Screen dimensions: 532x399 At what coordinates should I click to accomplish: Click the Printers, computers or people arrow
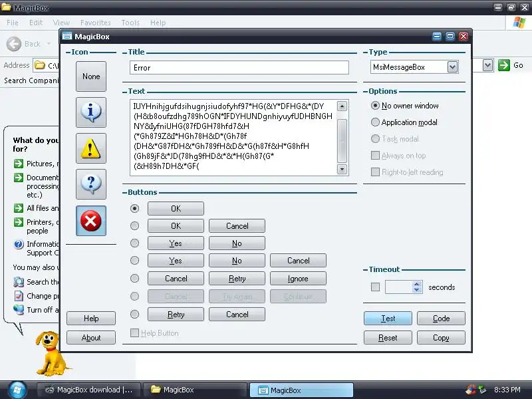click(19, 222)
